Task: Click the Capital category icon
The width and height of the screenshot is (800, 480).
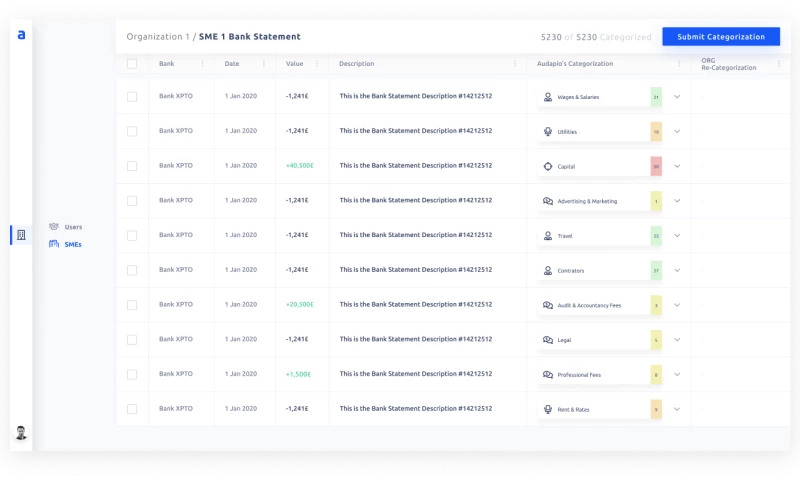Action: point(547,166)
